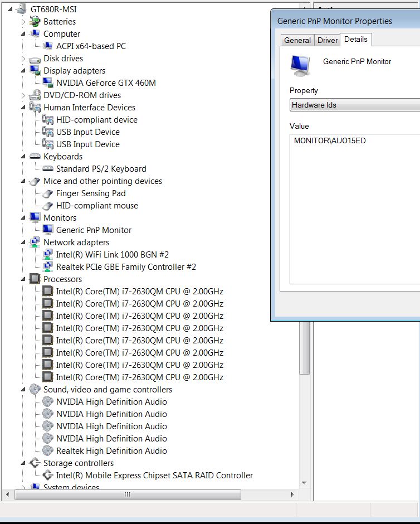Collapse the GT680R-MSI root node
Screen dimensions: 420x524
click(x=11, y=9)
